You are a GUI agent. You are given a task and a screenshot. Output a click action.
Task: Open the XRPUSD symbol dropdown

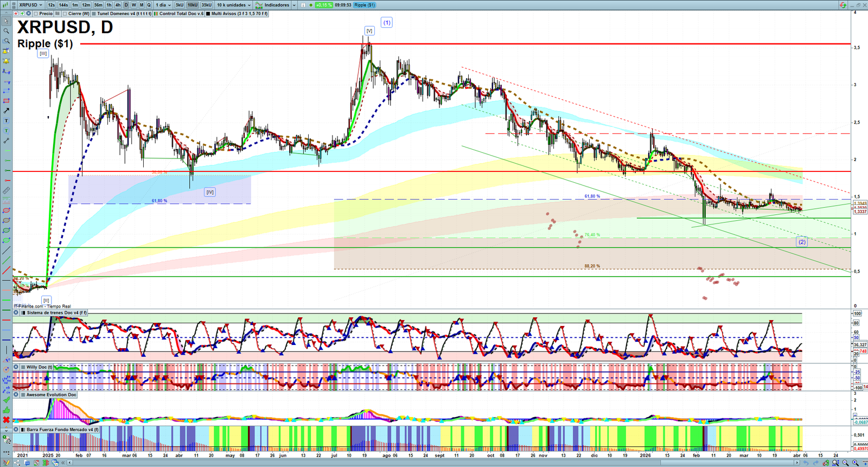click(30, 5)
